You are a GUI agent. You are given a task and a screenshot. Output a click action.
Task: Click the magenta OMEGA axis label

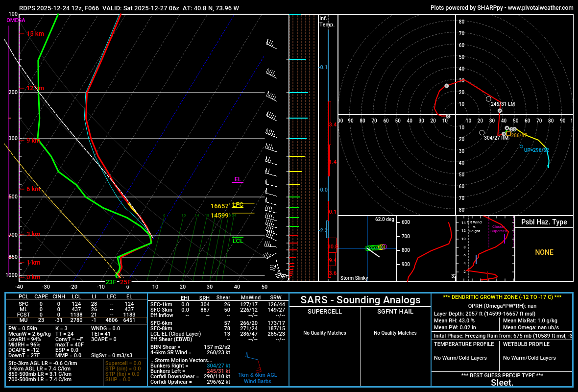pyautogui.click(x=16, y=21)
